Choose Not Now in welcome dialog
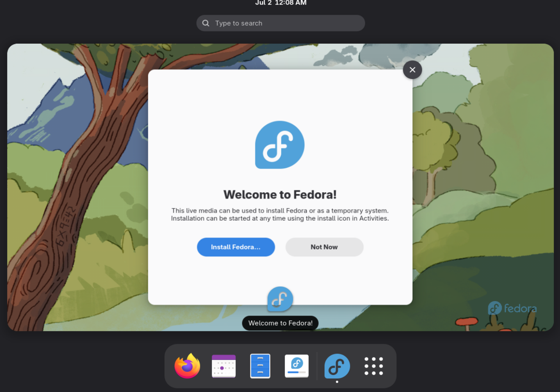The height and width of the screenshot is (392, 560). 324,247
